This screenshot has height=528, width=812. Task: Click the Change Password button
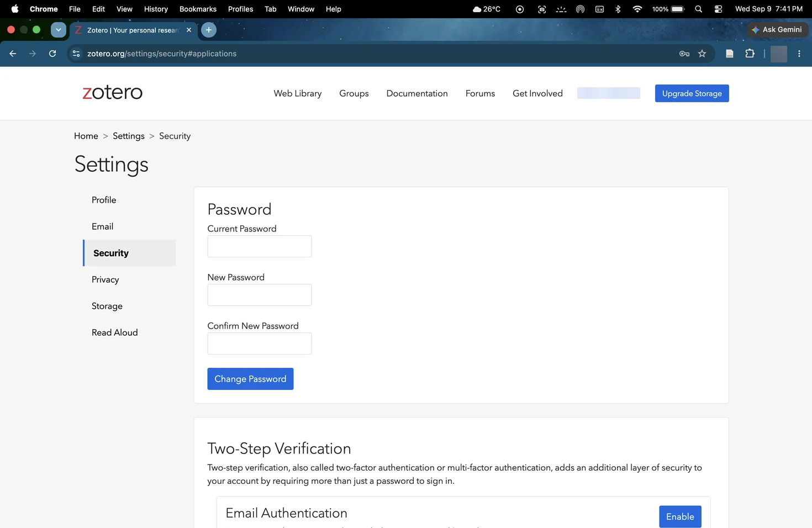(x=250, y=379)
